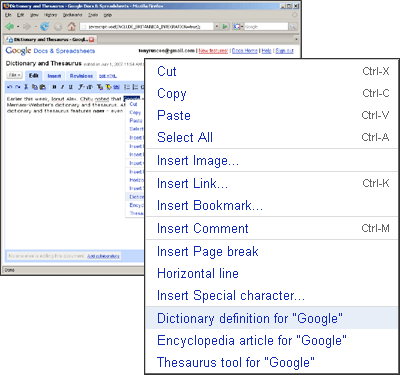Toggle Bold formatting in the Docs toolbar
The image size is (400, 375).
coord(54,87)
